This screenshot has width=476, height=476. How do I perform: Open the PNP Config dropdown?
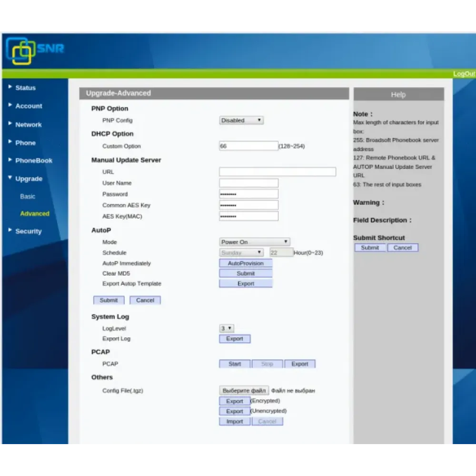click(241, 120)
